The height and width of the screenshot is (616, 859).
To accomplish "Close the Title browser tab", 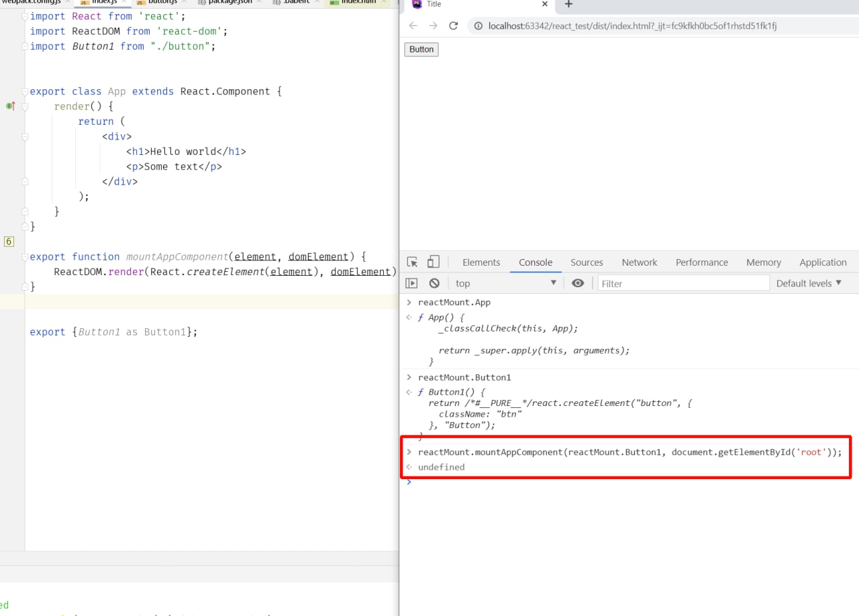I will coord(545,4).
